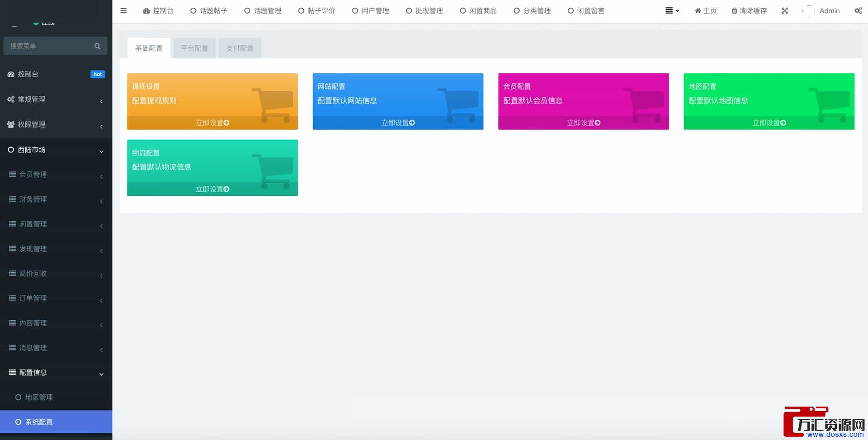Click the list icon beside 发现管理
This screenshot has height=440, width=868.
pyautogui.click(x=12, y=249)
